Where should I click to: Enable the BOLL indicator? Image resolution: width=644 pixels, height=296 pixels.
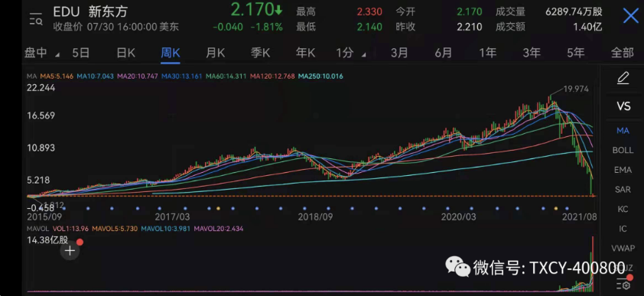[623, 150]
